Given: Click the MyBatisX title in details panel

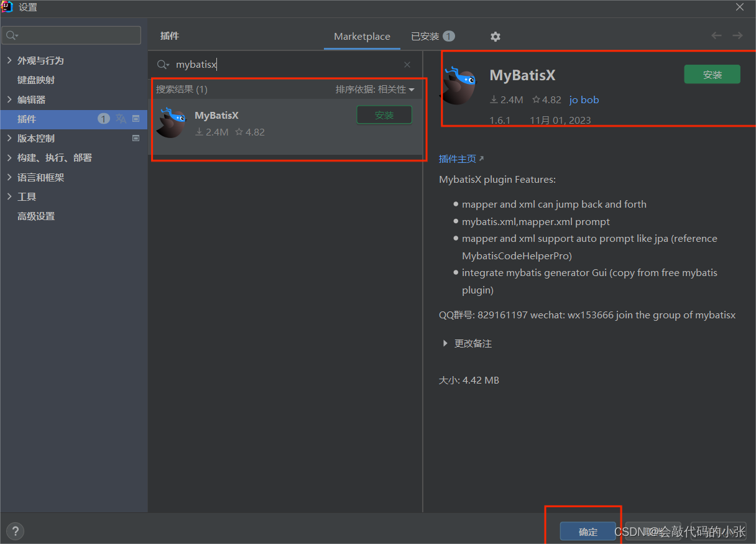Looking at the screenshot, I should 522,75.
